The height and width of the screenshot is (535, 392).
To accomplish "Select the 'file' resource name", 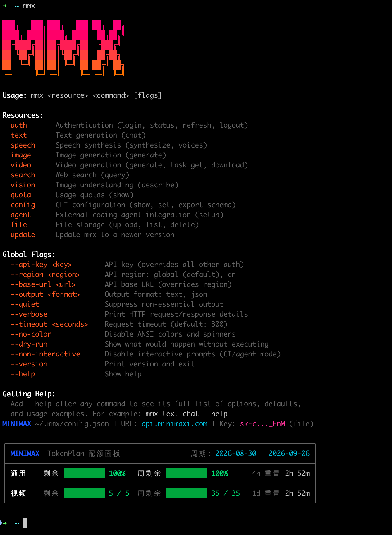I will pos(19,225).
